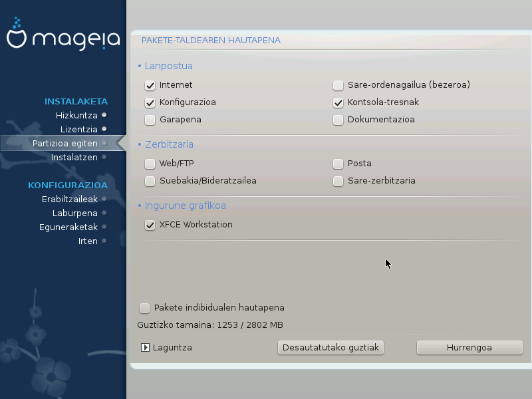Uncheck the Internet checkbox
Screen dimensions: 532x399
tap(150, 85)
